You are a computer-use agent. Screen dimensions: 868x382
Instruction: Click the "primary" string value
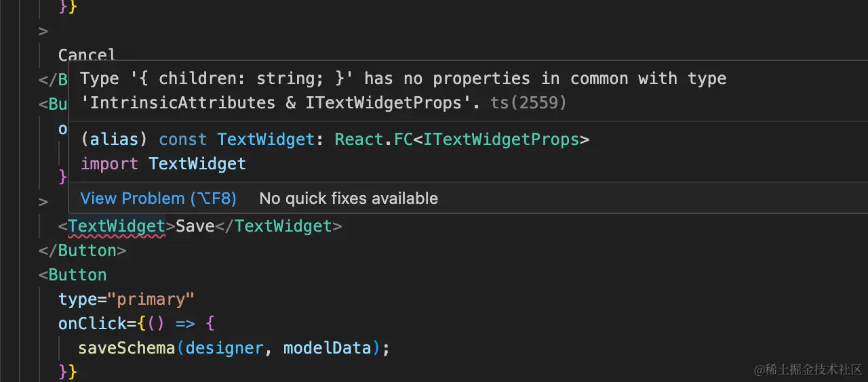[155, 299]
